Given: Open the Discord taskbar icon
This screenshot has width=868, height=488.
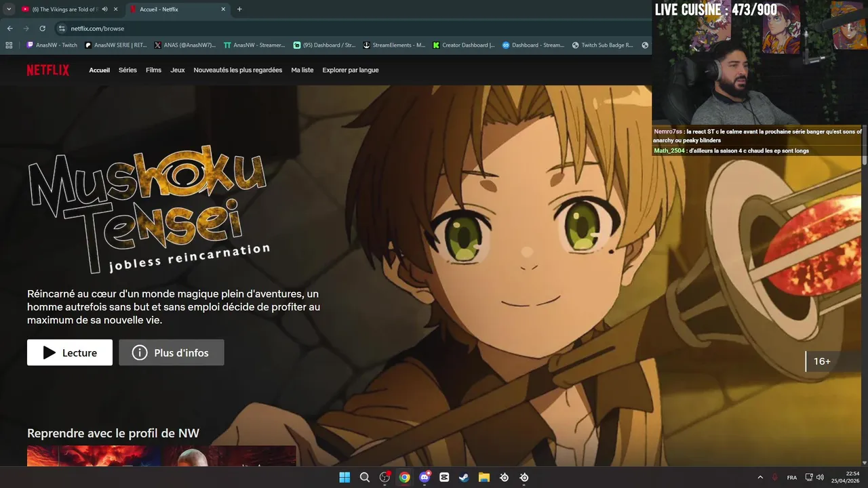Looking at the screenshot, I should coord(425,477).
